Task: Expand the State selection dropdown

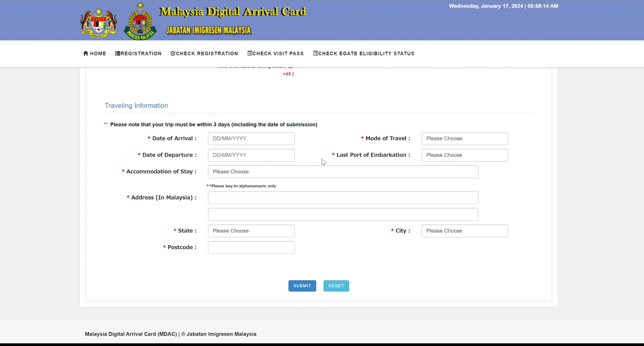Action: pos(251,231)
